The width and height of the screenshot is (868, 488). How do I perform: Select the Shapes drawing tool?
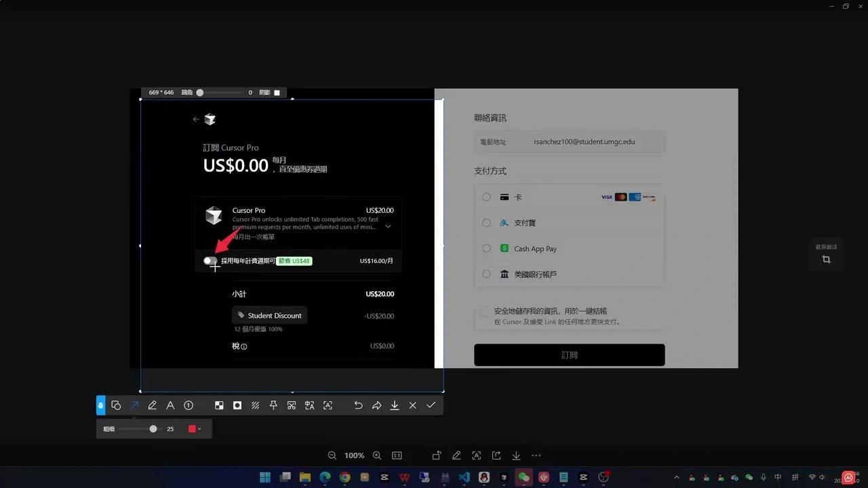116,405
